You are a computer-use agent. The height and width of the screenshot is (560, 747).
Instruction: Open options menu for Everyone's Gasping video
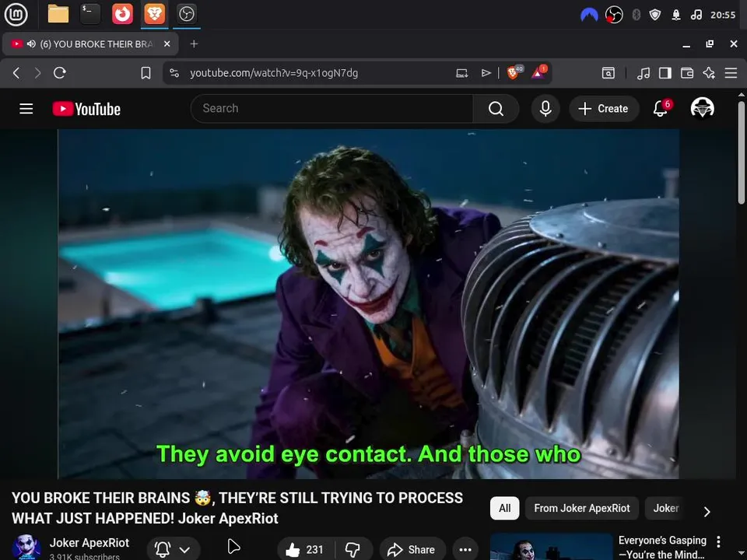point(718,541)
